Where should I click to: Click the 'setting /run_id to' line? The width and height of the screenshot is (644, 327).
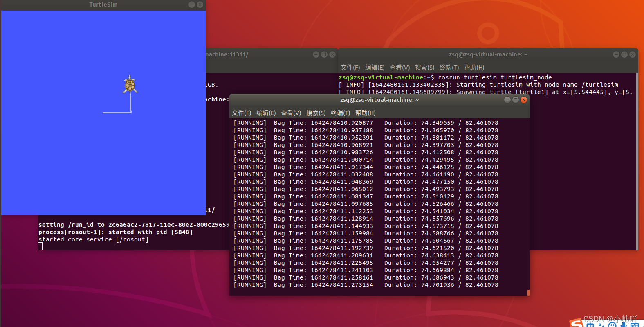click(134, 225)
